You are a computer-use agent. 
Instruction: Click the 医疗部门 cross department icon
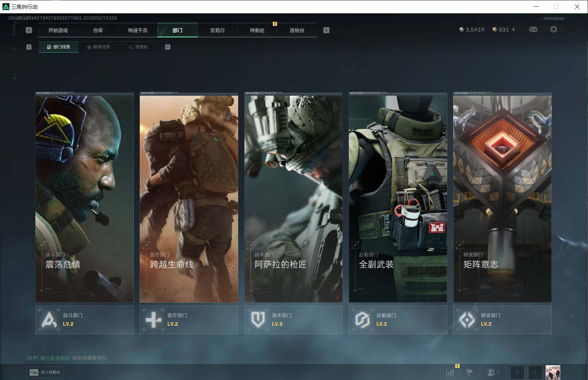[153, 319]
